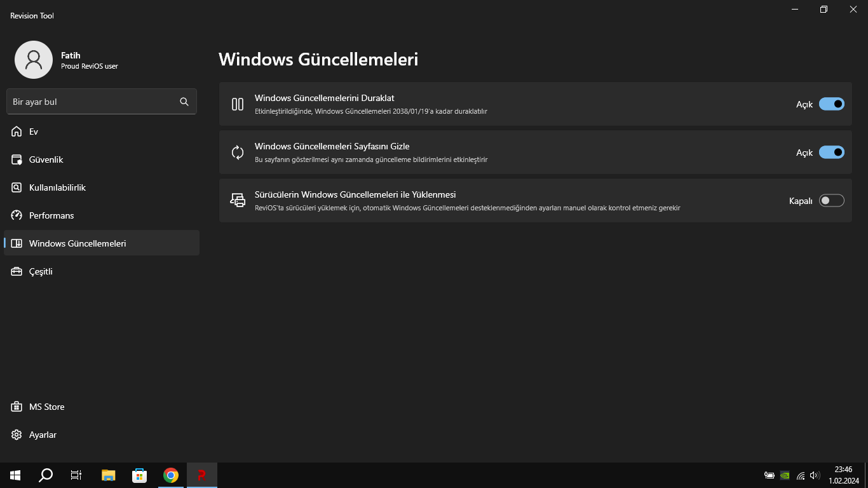Open the network tray icon
This screenshot has width=868, height=488.
(801, 475)
